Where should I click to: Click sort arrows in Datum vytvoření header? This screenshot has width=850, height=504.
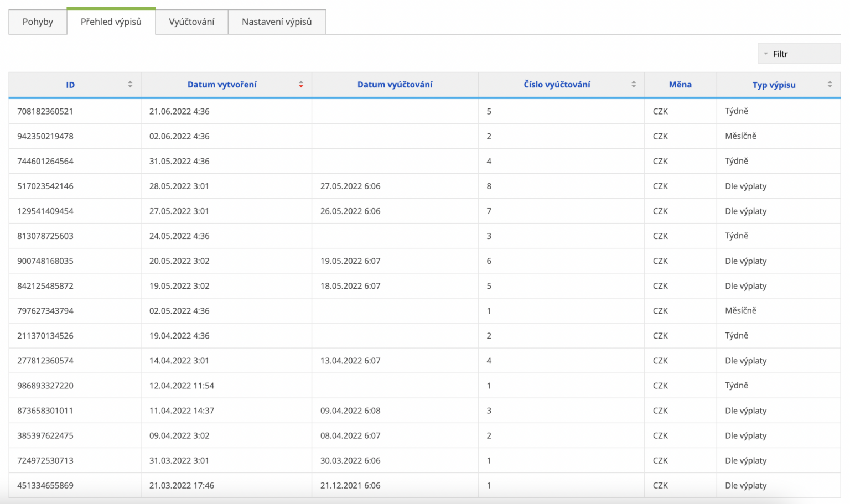pyautogui.click(x=301, y=85)
